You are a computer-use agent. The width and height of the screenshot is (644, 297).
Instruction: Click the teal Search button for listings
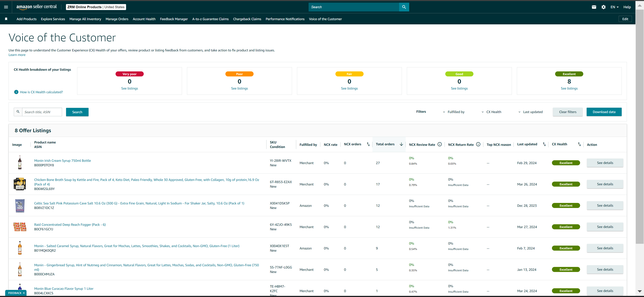77,112
